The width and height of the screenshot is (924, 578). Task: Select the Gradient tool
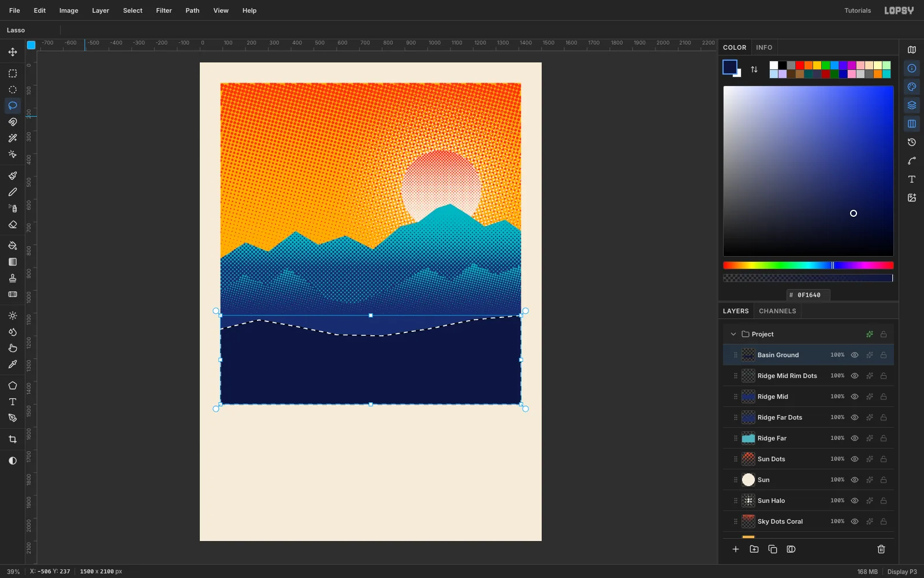pyautogui.click(x=13, y=262)
